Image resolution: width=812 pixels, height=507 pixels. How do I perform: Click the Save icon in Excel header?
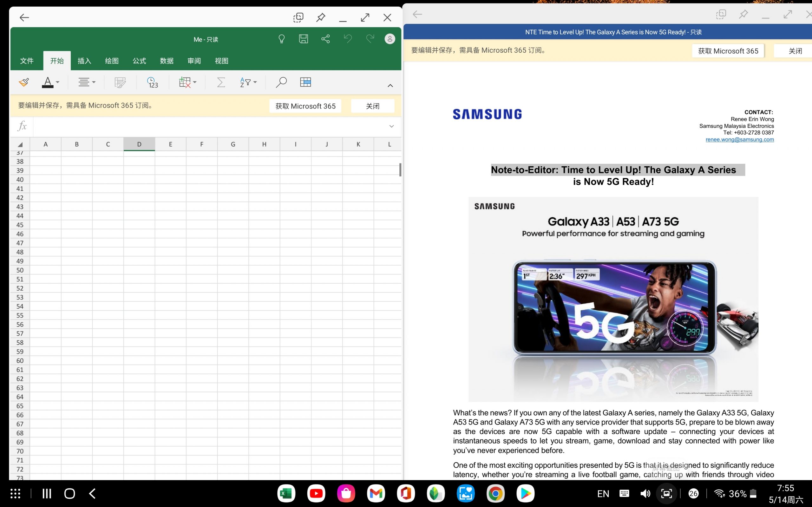click(303, 39)
